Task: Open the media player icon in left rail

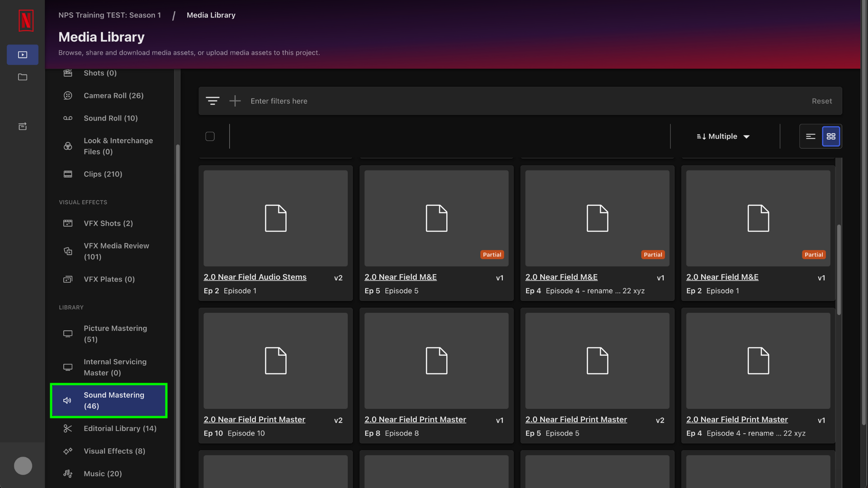Action: pyautogui.click(x=23, y=55)
